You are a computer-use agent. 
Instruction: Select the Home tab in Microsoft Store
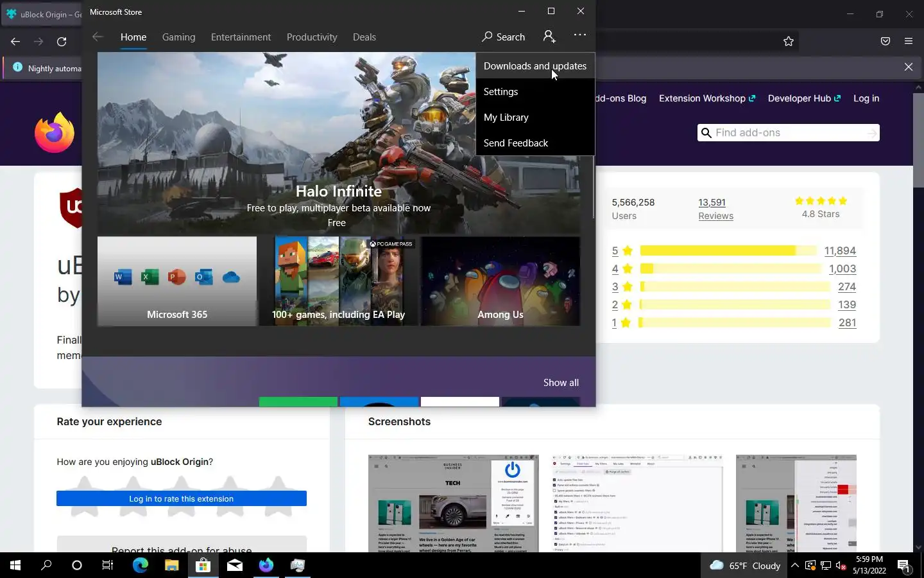pyautogui.click(x=133, y=37)
